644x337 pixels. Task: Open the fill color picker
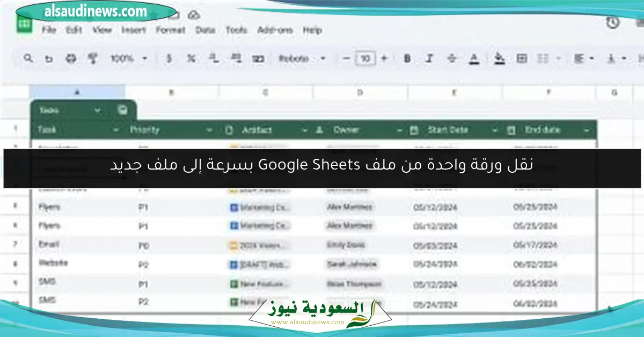500,58
